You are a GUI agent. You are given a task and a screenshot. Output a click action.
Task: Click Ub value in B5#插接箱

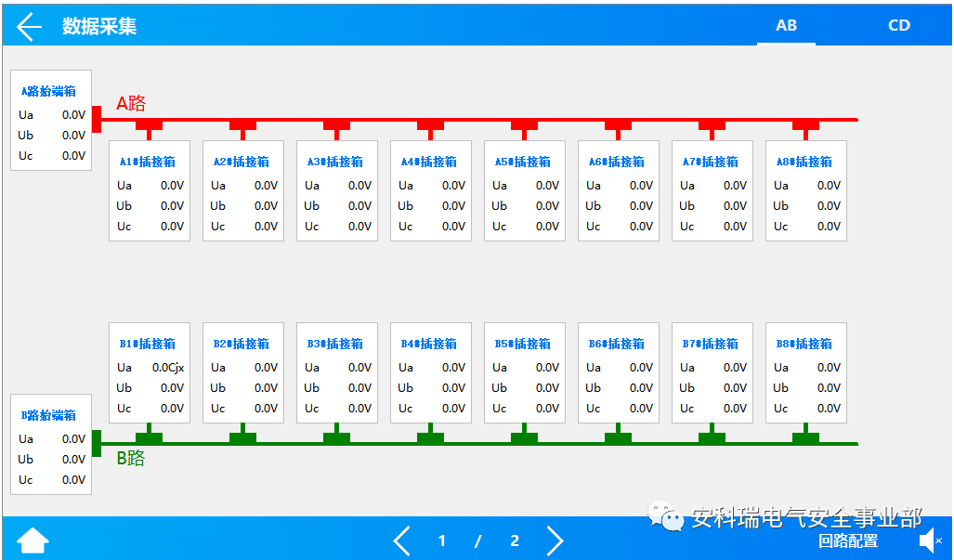(x=547, y=388)
